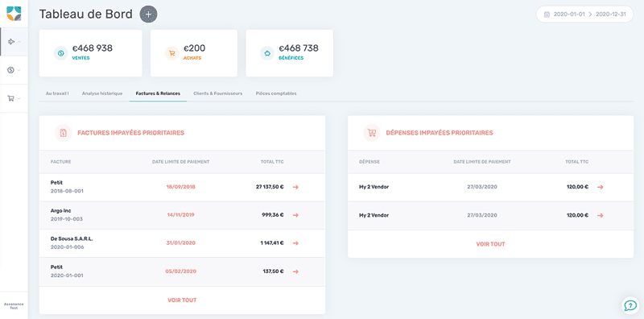Click the Tableau de Bord title
This screenshot has width=644, height=319.
(86, 14)
